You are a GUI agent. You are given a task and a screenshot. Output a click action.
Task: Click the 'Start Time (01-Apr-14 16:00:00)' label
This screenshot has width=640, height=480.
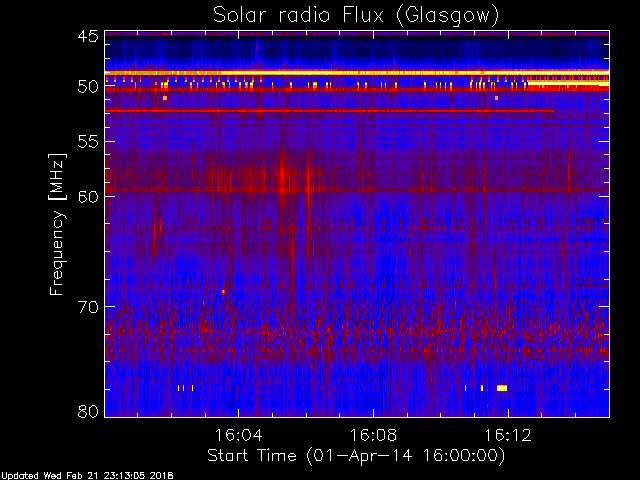coord(356,456)
